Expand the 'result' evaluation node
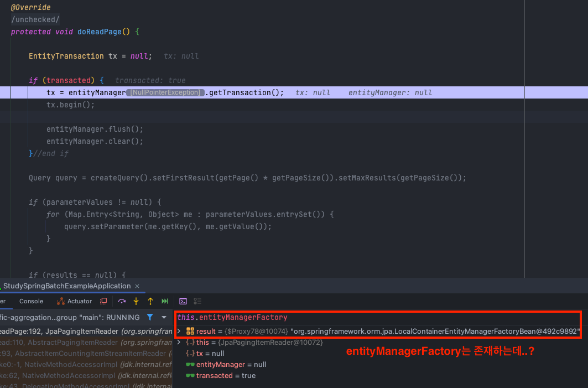This screenshot has width=588, height=388. pos(179,331)
